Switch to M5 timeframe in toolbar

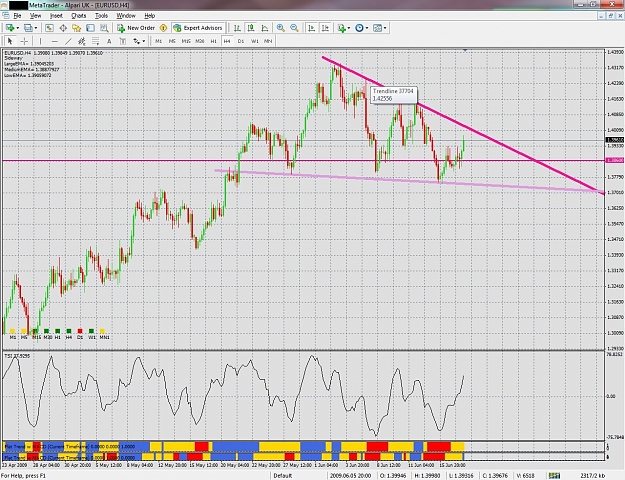(x=172, y=41)
